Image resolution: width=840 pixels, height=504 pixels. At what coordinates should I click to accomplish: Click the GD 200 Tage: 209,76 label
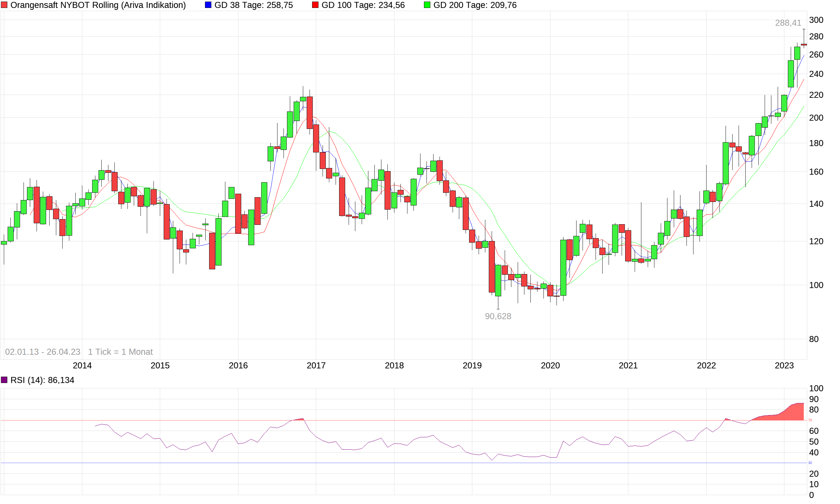tap(475, 5)
